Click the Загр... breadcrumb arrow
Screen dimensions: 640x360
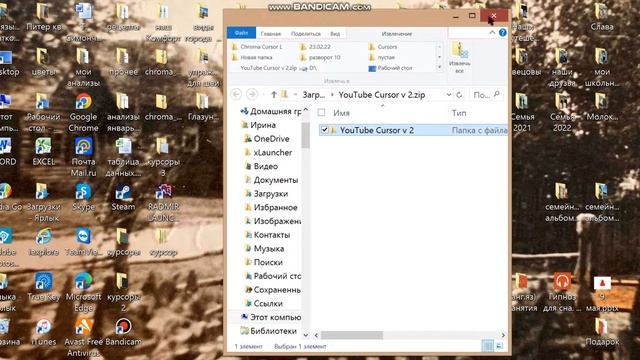(332, 95)
